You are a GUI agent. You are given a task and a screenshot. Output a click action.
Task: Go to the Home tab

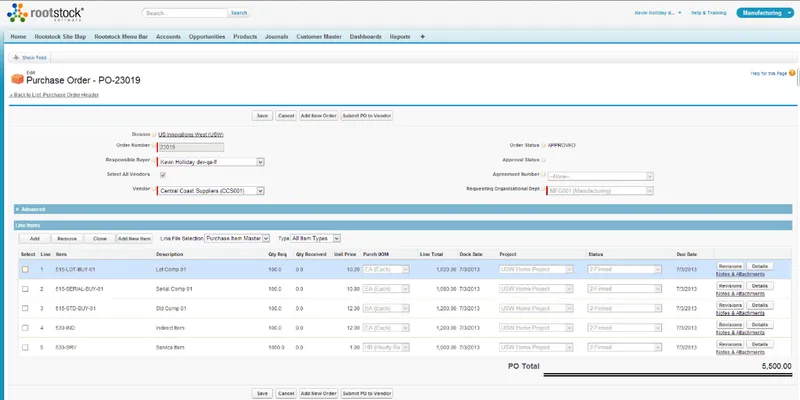pyautogui.click(x=18, y=37)
